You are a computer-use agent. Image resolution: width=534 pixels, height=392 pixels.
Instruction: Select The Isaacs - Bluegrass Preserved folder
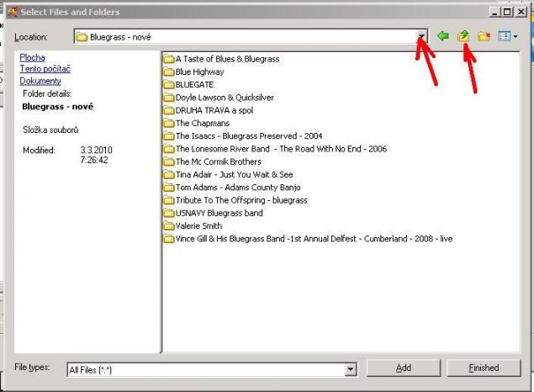(x=243, y=136)
